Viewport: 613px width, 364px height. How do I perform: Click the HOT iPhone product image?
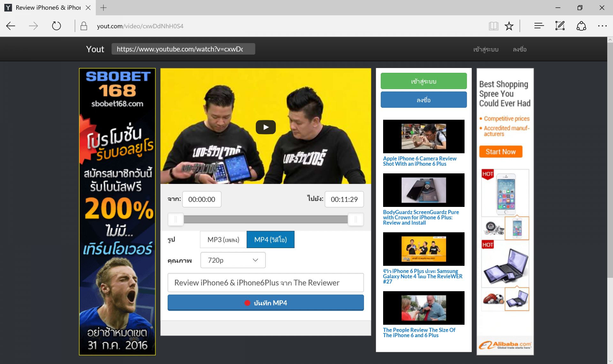tap(505, 193)
